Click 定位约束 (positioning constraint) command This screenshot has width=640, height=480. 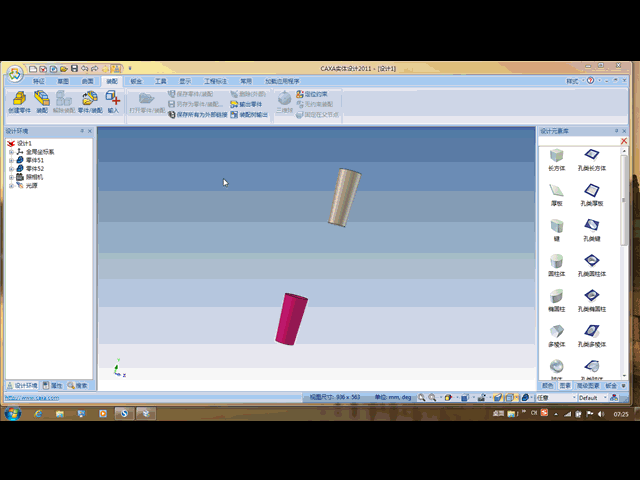[x=312, y=94]
